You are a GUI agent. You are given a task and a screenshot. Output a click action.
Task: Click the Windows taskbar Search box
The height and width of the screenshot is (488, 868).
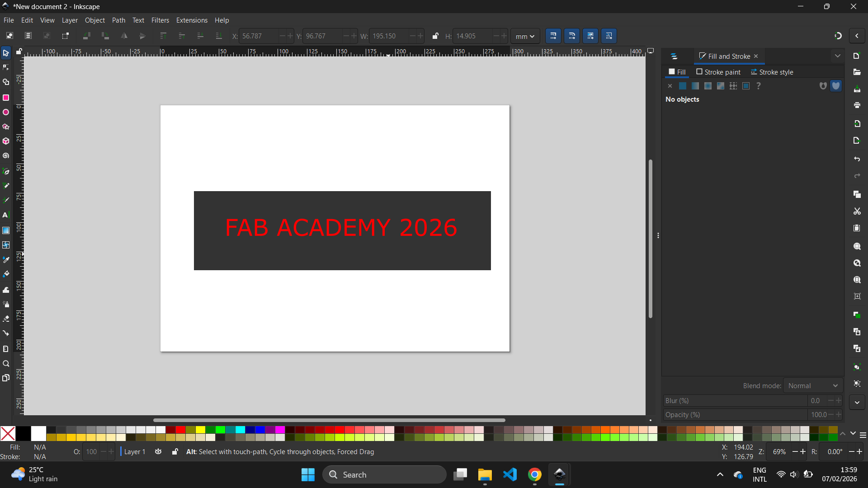(384, 474)
